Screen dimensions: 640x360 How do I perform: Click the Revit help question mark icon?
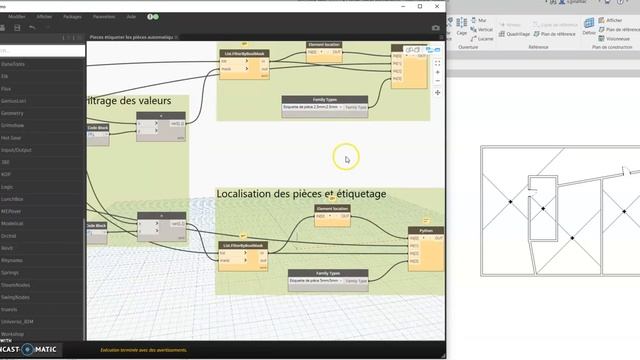tap(620, 2)
